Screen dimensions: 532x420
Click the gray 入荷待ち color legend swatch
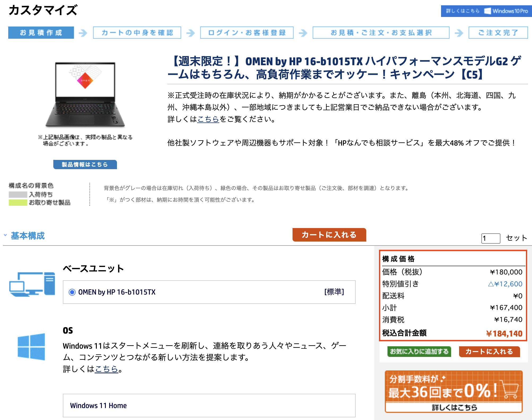(18, 194)
